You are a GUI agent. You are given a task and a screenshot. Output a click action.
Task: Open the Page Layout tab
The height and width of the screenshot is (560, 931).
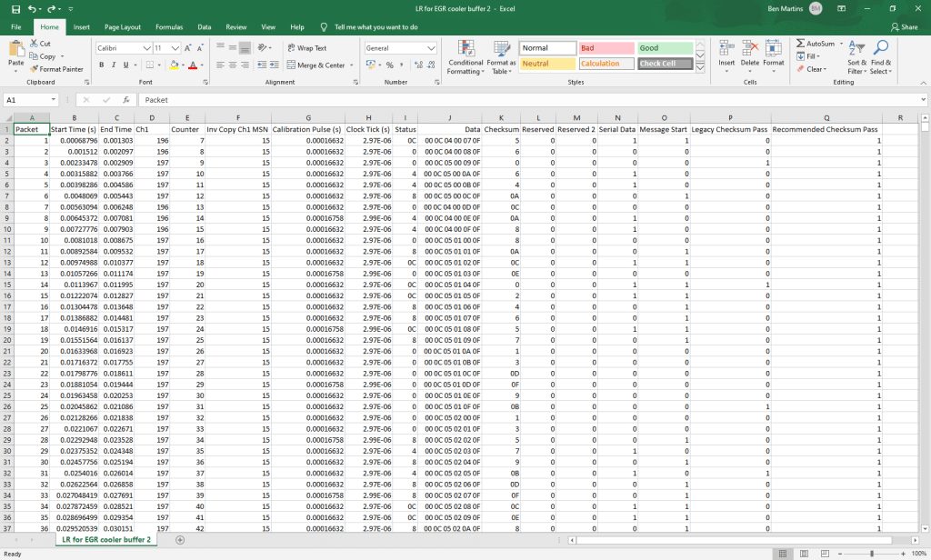click(x=123, y=26)
